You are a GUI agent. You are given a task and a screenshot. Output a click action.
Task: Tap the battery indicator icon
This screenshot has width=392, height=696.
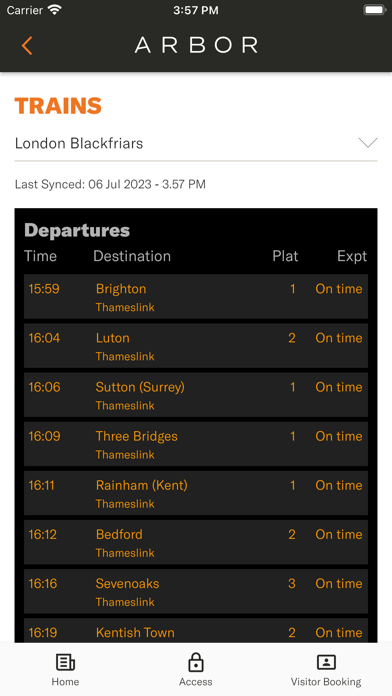[375, 10]
